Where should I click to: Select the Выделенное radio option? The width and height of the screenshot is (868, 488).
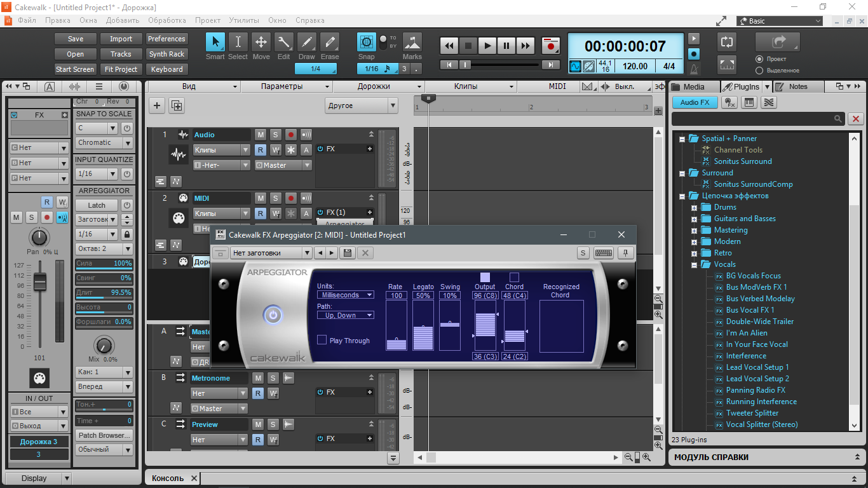tap(759, 70)
